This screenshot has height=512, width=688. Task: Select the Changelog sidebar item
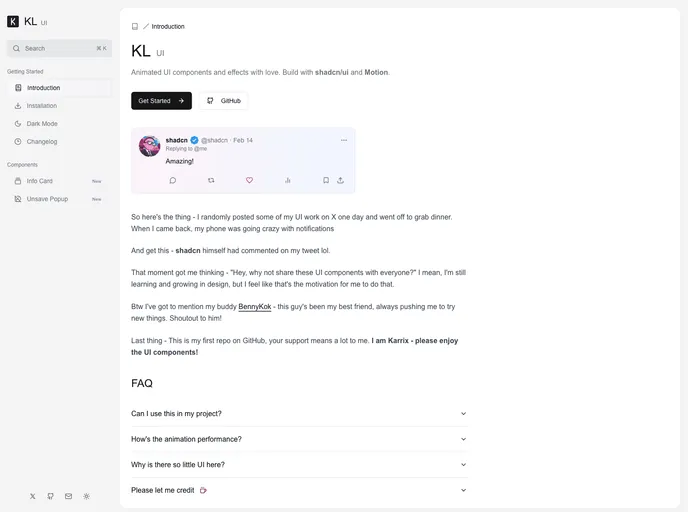click(x=42, y=142)
